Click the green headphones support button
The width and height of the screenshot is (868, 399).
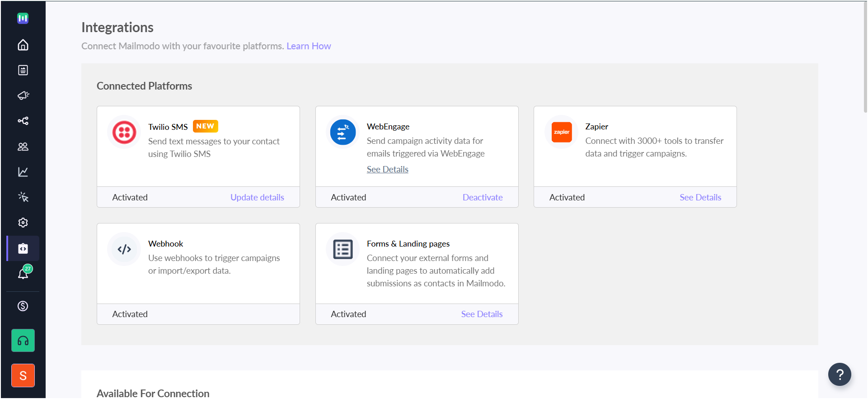coord(23,341)
